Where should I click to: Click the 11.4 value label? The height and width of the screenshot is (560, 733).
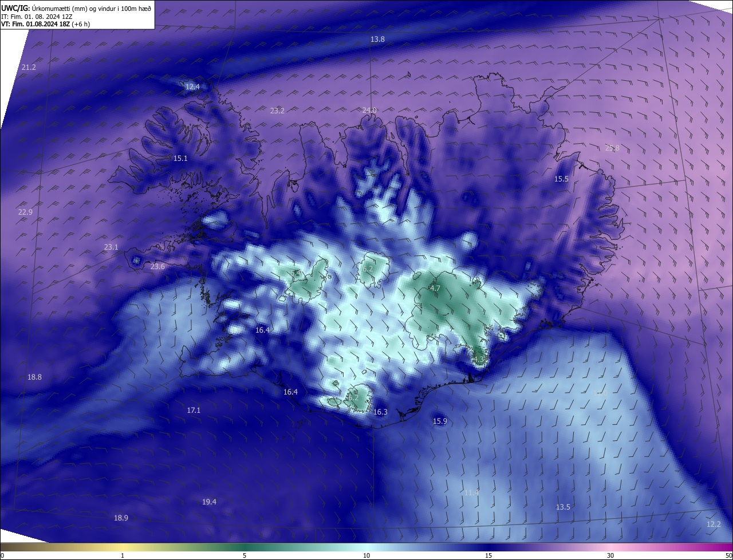coord(471,493)
